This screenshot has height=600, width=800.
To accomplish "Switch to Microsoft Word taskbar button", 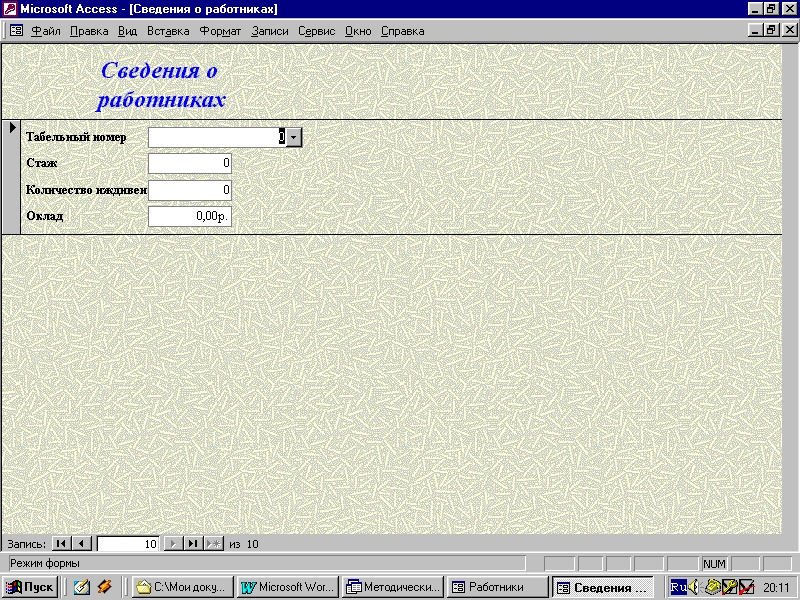I will [288, 587].
